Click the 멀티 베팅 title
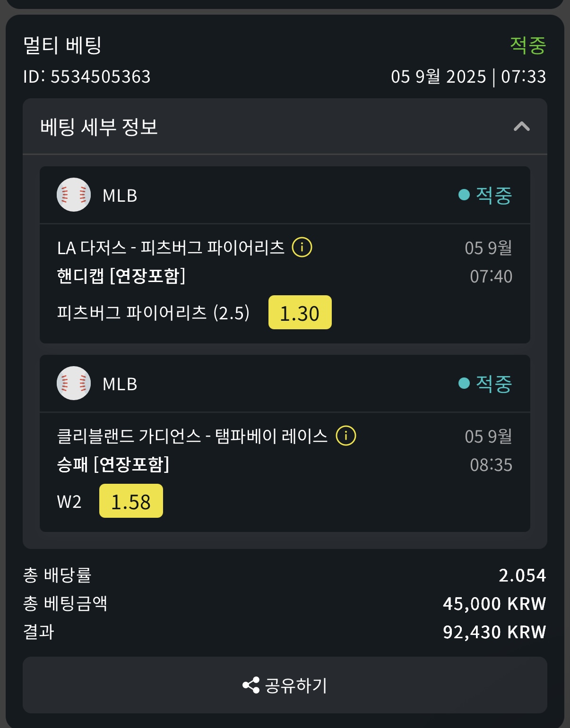Screen dimensions: 570x728 (x=62, y=45)
